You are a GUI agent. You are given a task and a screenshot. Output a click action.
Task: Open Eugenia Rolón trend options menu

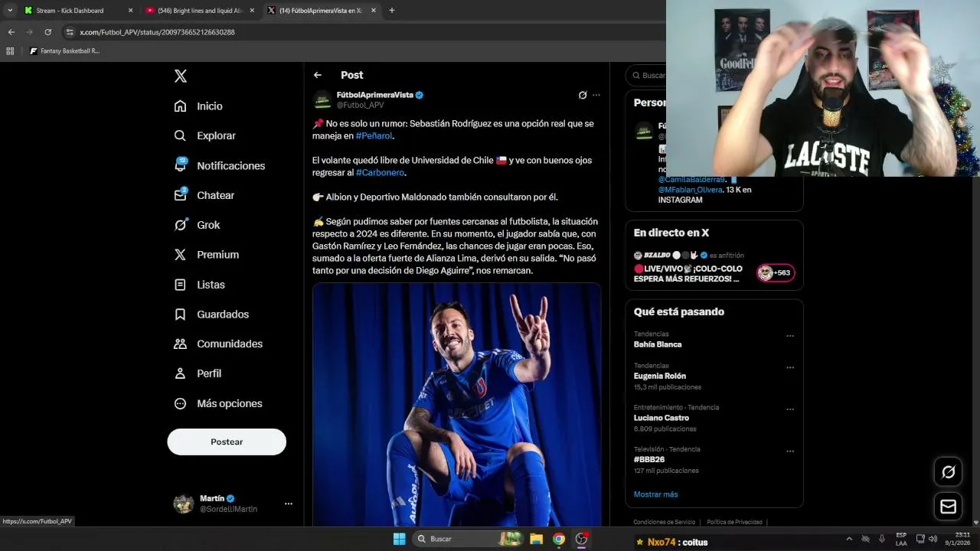(790, 367)
